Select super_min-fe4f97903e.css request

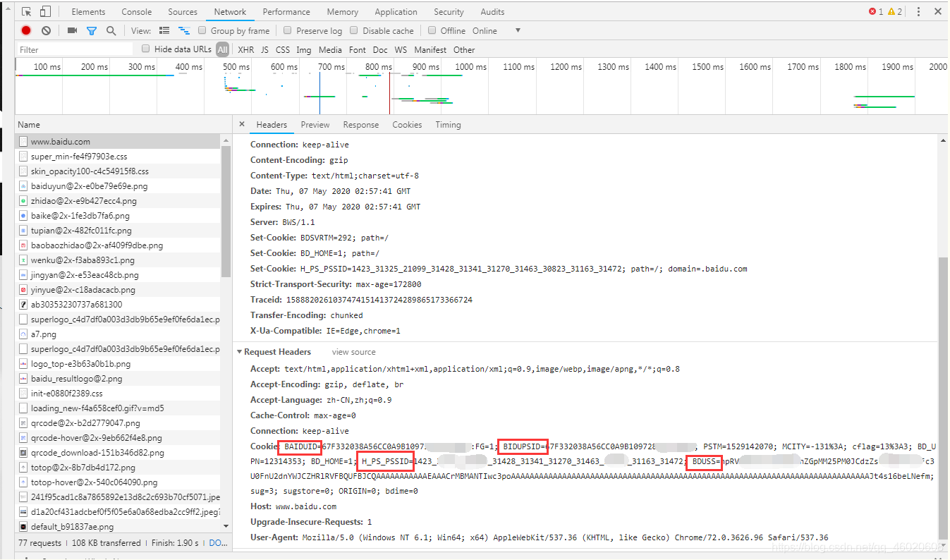[x=118, y=157]
